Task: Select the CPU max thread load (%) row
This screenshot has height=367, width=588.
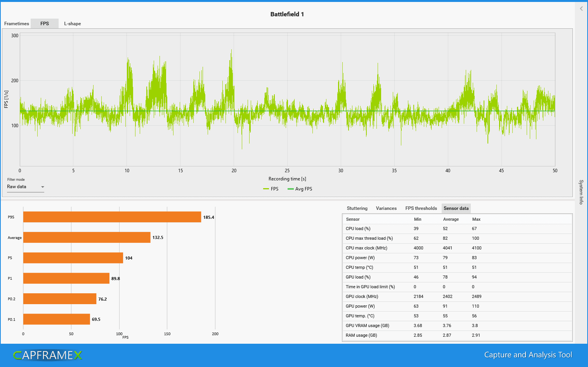Action: pyautogui.click(x=458, y=239)
